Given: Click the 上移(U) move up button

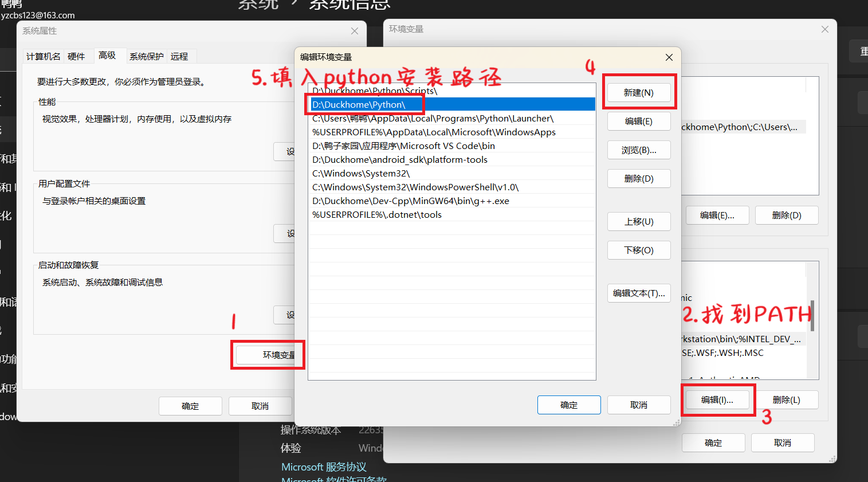Looking at the screenshot, I should coord(639,222).
